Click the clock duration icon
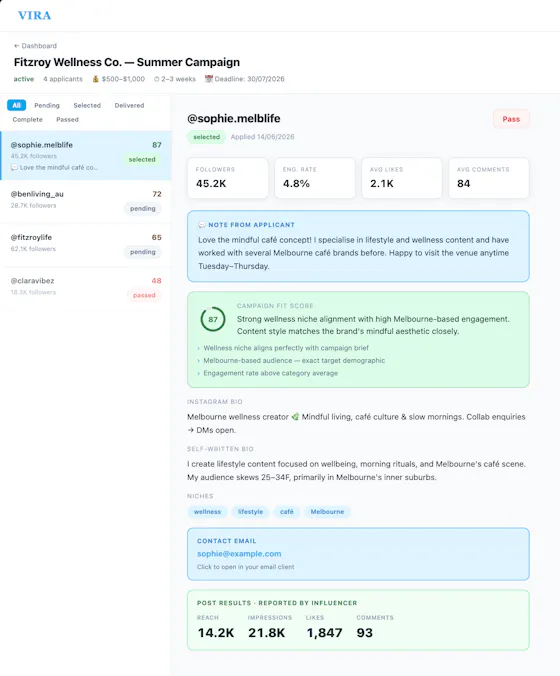 pyautogui.click(x=156, y=79)
